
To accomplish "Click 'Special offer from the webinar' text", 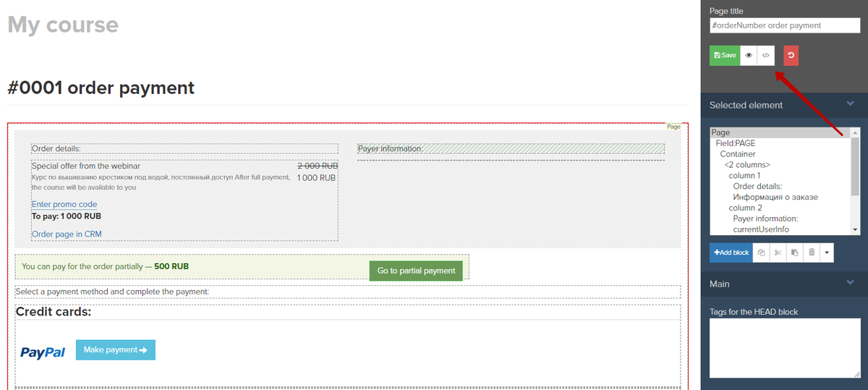I will click(86, 166).
